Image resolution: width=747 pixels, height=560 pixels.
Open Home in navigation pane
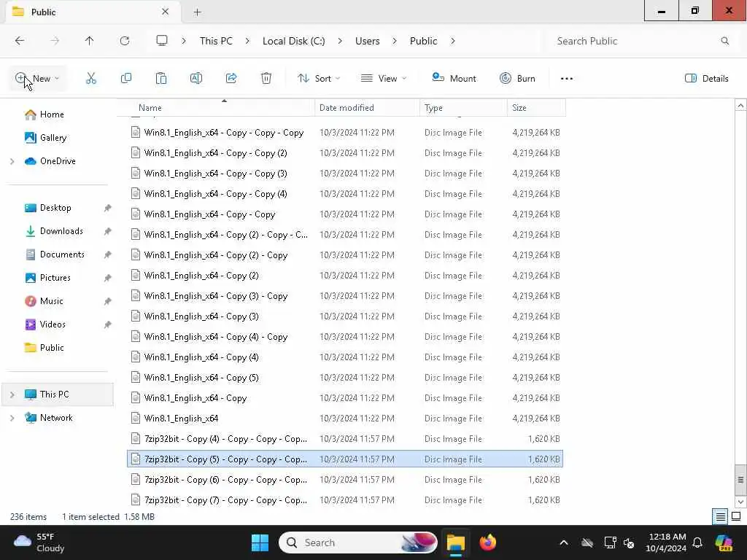(52, 114)
